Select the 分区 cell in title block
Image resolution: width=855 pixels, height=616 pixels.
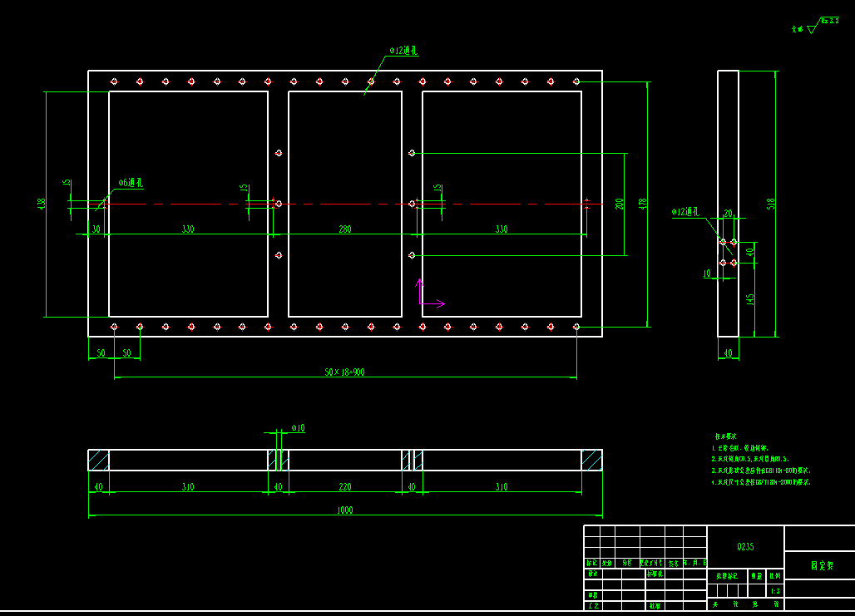627,563
